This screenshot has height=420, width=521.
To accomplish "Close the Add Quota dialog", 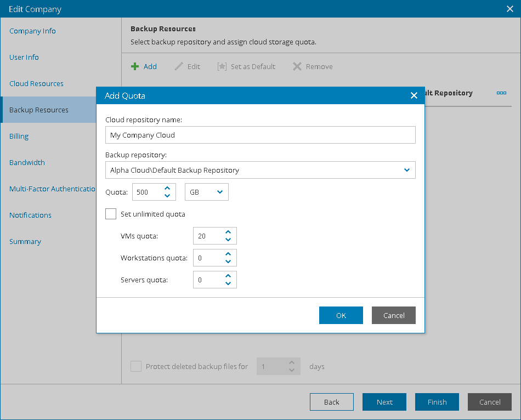I will click(414, 96).
